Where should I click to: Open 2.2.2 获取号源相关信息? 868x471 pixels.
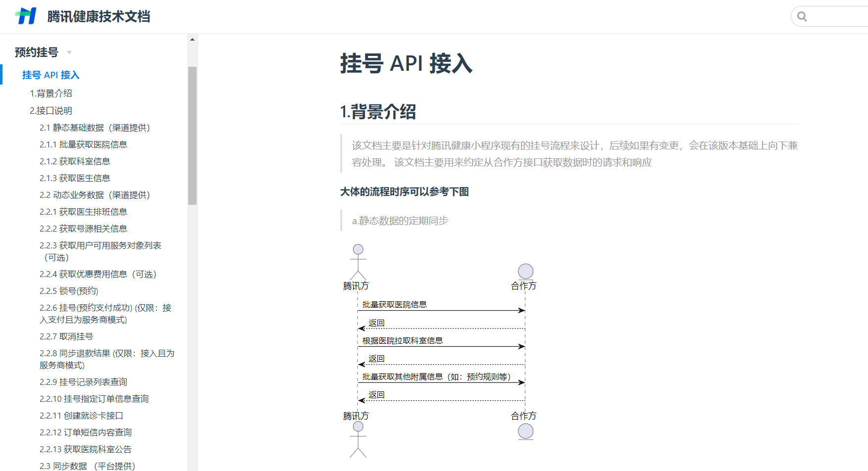[x=83, y=229]
